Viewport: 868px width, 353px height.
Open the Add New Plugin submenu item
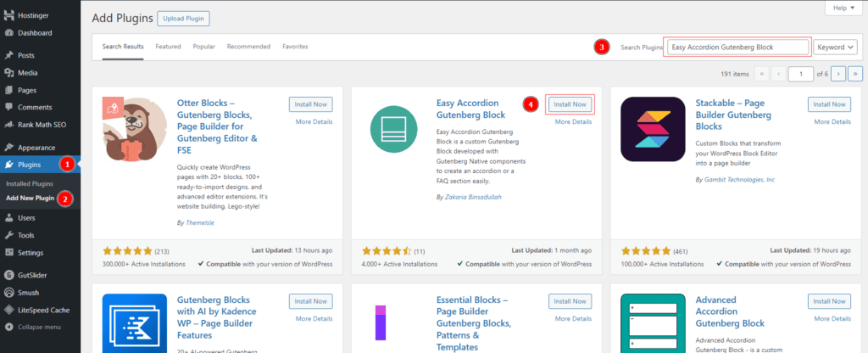click(x=31, y=198)
